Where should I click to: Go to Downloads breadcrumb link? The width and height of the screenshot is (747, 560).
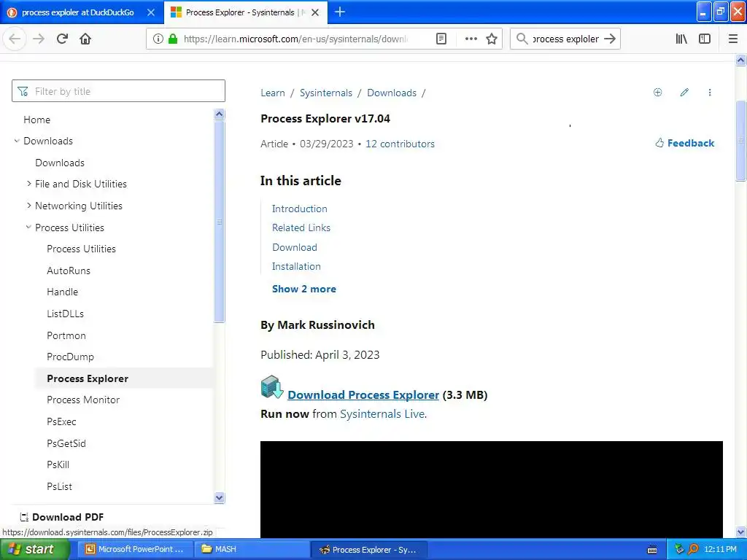[392, 93]
